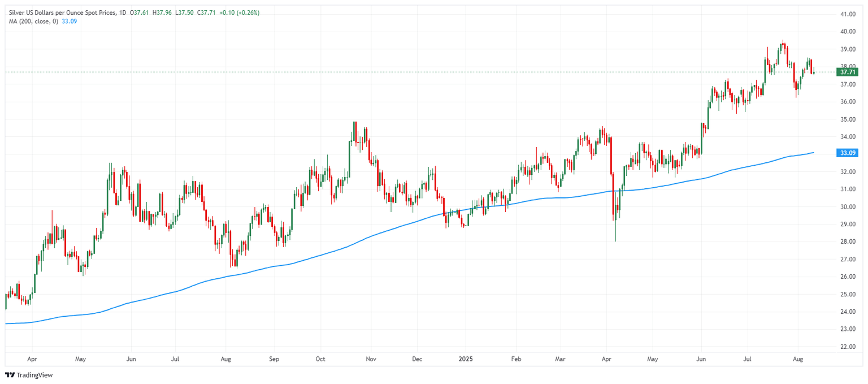
Task: Click the 2025 label on the time axis
Action: click(466, 359)
